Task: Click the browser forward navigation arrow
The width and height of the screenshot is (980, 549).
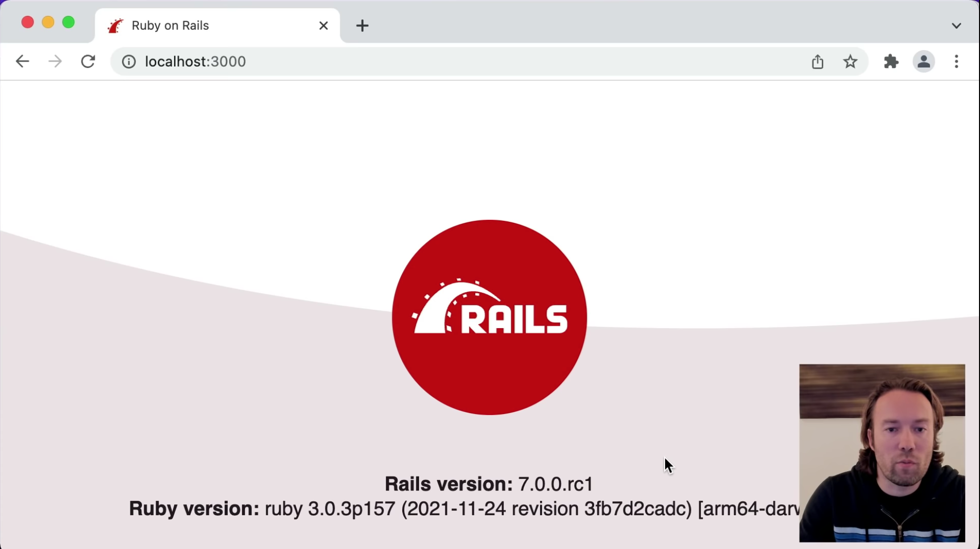Action: [x=55, y=61]
